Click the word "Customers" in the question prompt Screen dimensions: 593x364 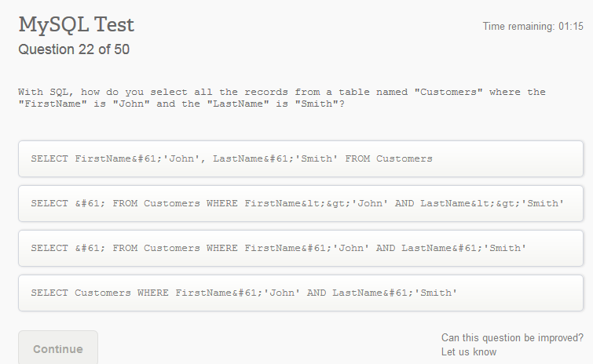[x=448, y=93]
